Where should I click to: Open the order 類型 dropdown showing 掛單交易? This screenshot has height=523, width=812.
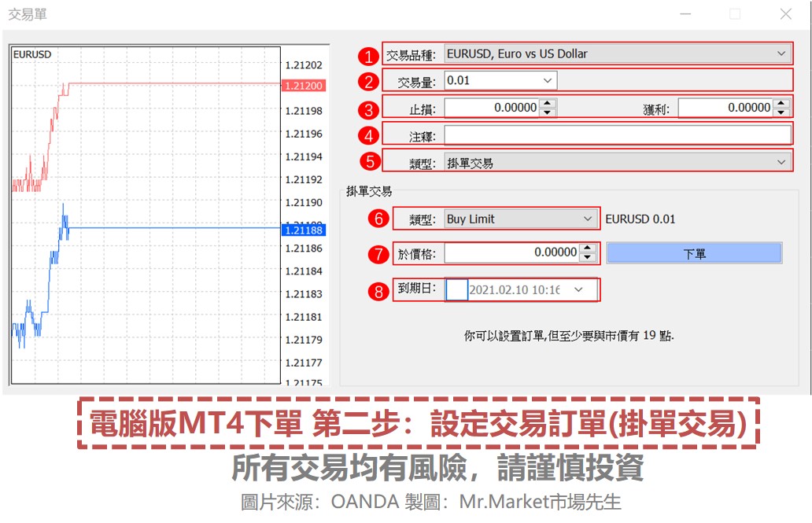tap(618, 163)
